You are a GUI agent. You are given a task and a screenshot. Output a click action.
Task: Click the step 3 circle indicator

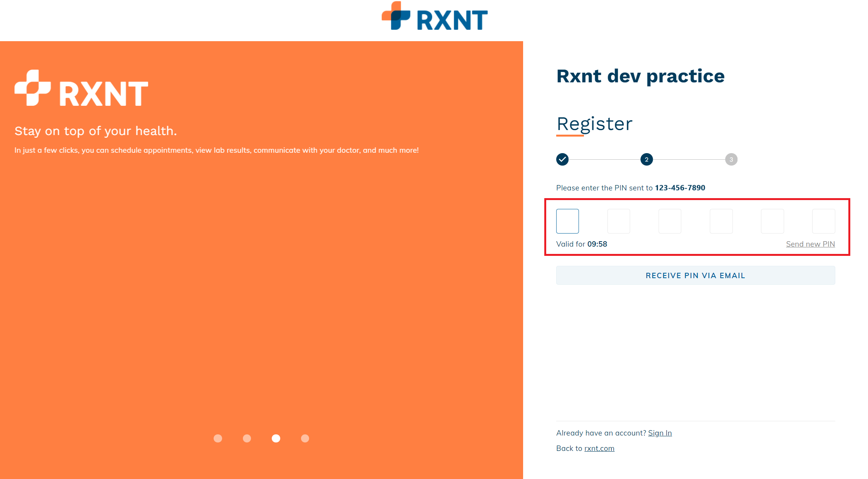click(x=731, y=159)
